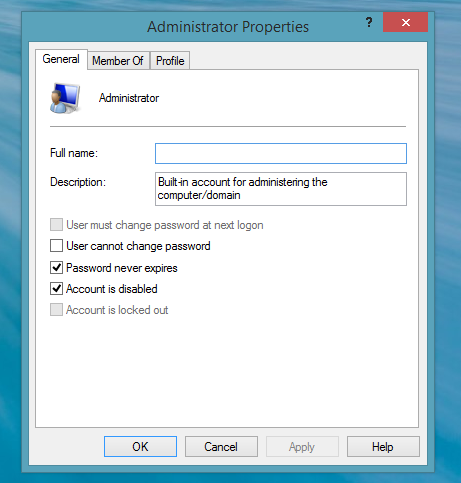Screen dimensions: 461x483
Task: Close the Administrator Properties dialog with X
Action: pyautogui.click(x=405, y=22)
